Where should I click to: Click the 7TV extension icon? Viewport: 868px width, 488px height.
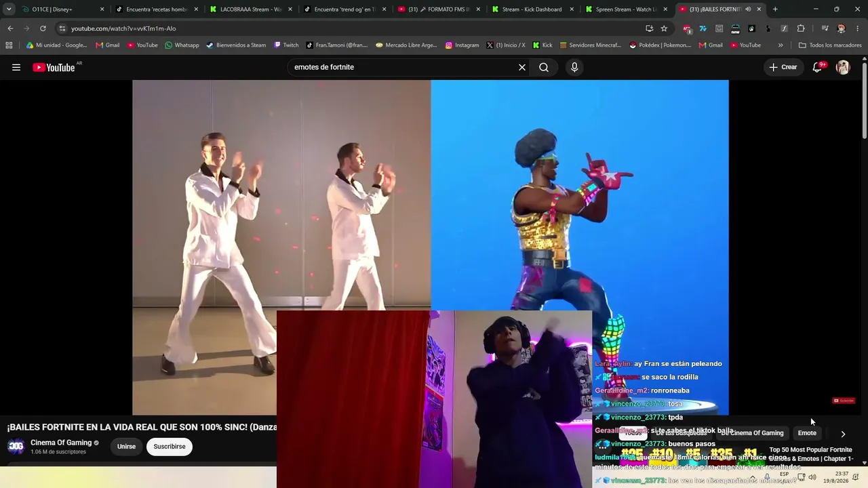[703, 28]
